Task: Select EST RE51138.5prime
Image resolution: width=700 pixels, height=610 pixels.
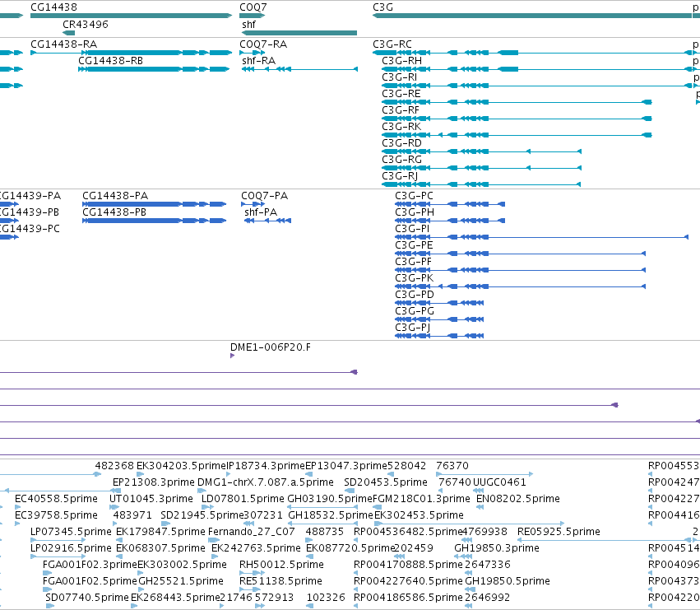Action: 280,581
